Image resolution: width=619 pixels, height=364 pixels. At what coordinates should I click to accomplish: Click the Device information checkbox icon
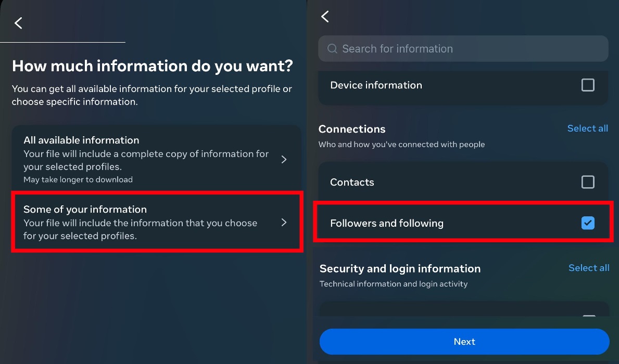tap(588, 85)
